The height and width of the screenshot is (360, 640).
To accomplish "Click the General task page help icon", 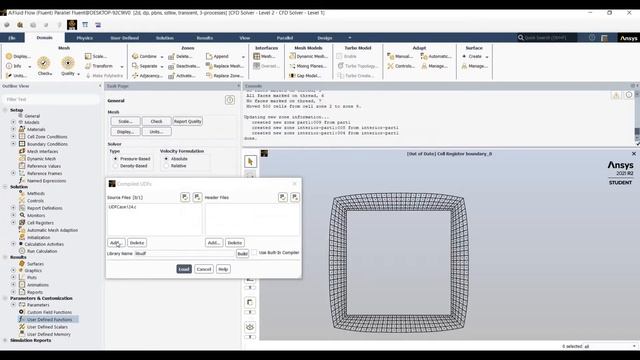I will (x=230, y=100).
